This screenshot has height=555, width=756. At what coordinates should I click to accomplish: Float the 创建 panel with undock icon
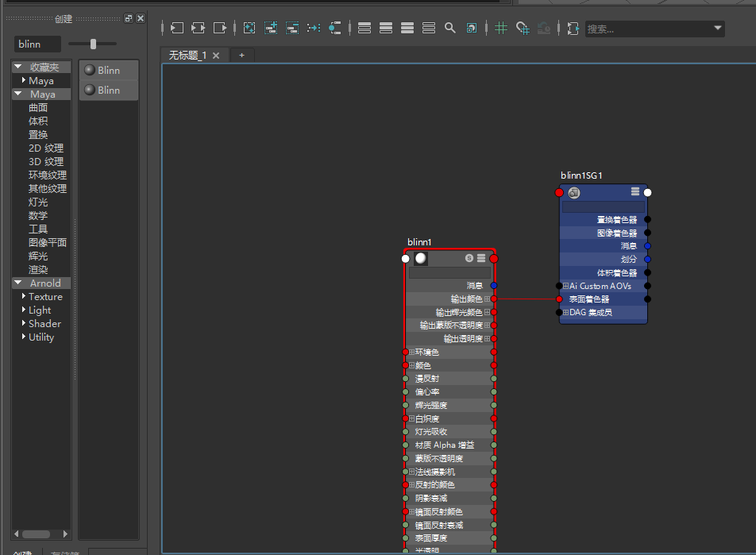(x=129, y=18)
